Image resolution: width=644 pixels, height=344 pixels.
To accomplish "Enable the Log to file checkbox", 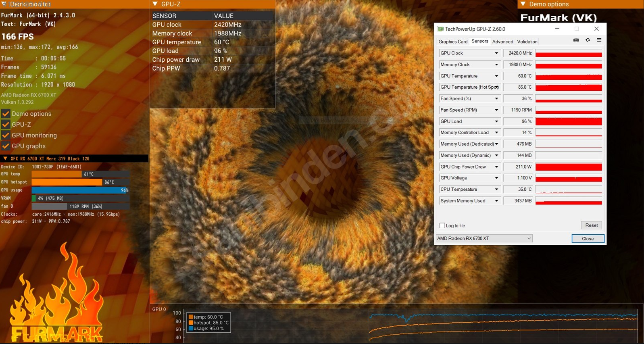I will 442,225.
